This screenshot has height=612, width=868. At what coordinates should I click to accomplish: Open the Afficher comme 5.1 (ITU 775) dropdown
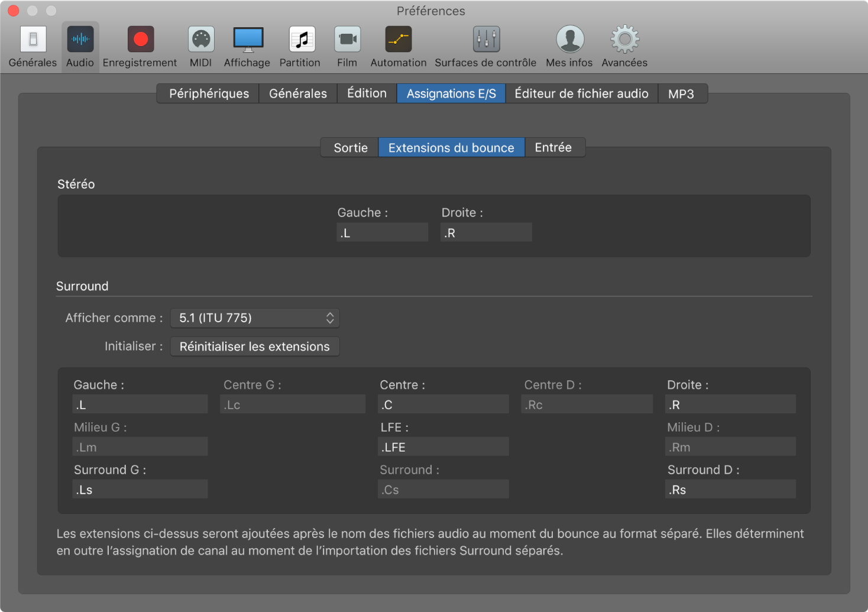click(x=255, y=318)
